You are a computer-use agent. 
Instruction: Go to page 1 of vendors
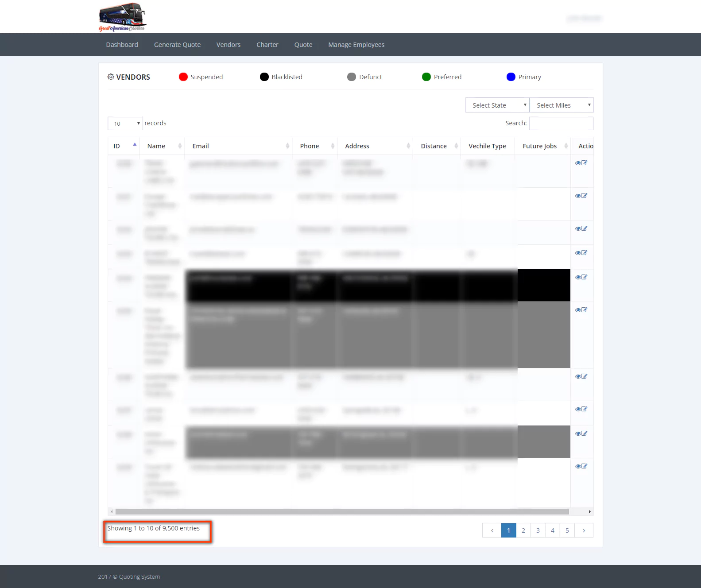coord(508,530)
